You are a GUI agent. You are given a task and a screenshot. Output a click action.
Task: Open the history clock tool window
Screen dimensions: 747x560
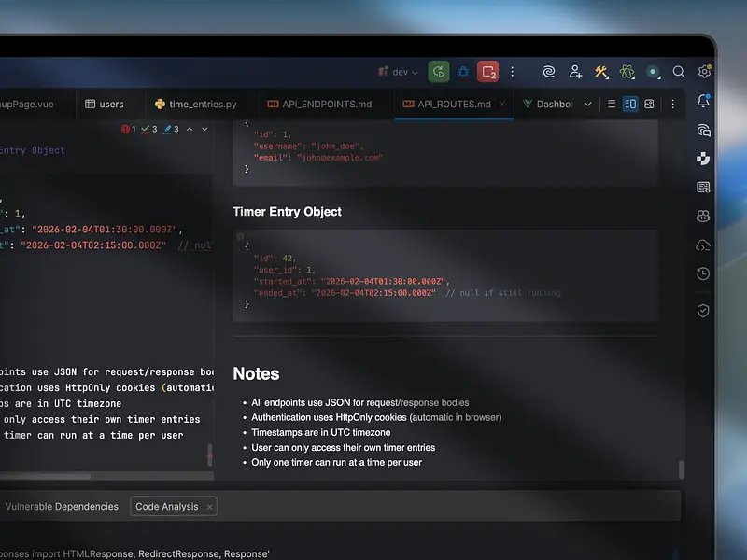703,274
